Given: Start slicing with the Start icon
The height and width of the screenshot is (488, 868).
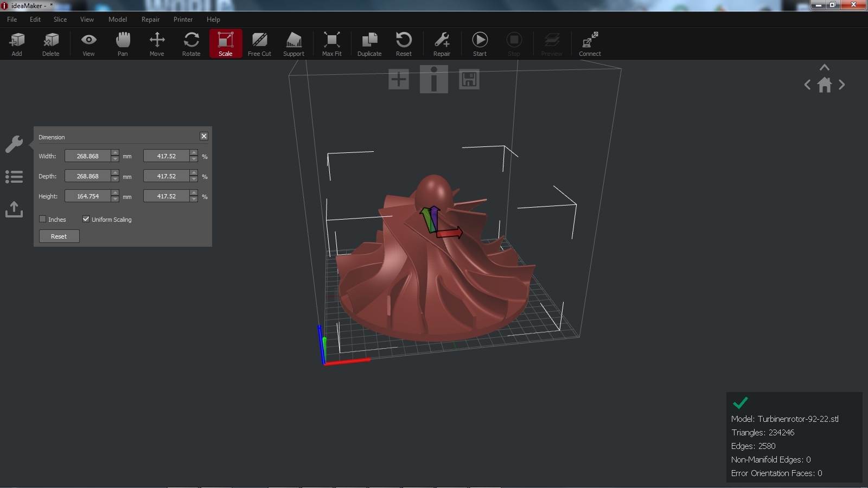Looking at the screenshot, I should coord(480,43).
